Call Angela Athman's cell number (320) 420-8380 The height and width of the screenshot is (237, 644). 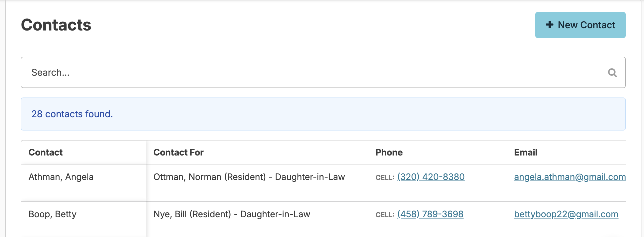point(431,177)
